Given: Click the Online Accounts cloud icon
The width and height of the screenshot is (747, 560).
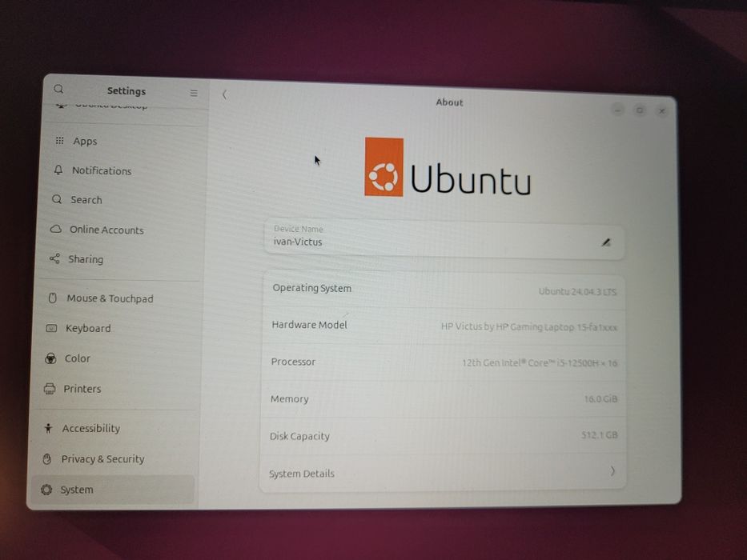Looking at the screenshot, I should click(x=56, y=229).
